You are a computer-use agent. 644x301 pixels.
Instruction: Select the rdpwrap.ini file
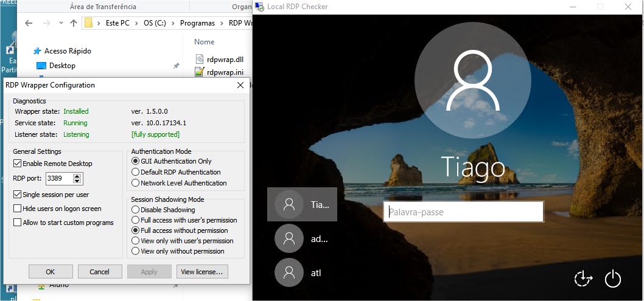225,72
